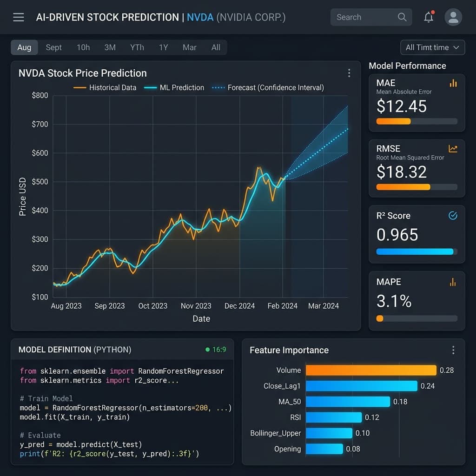Click the $12.45 MAE value
The image size is (476, 476).
point(401,106)
